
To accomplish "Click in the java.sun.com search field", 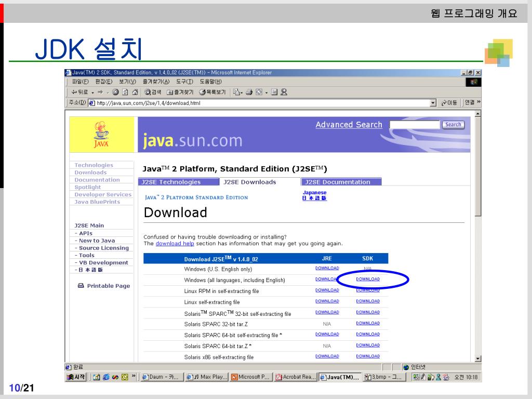I will [x=415, y=125].
